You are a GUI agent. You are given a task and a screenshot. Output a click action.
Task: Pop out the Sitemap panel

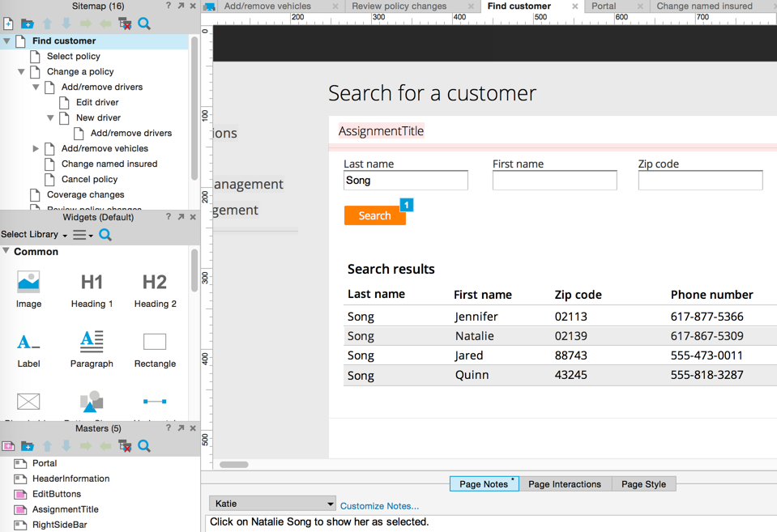click(181, 6)
